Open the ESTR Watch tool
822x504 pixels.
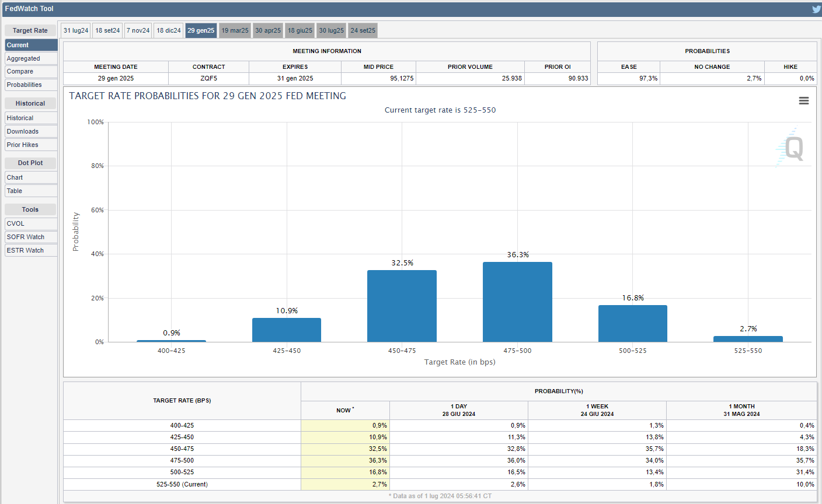tap(31, 250)
